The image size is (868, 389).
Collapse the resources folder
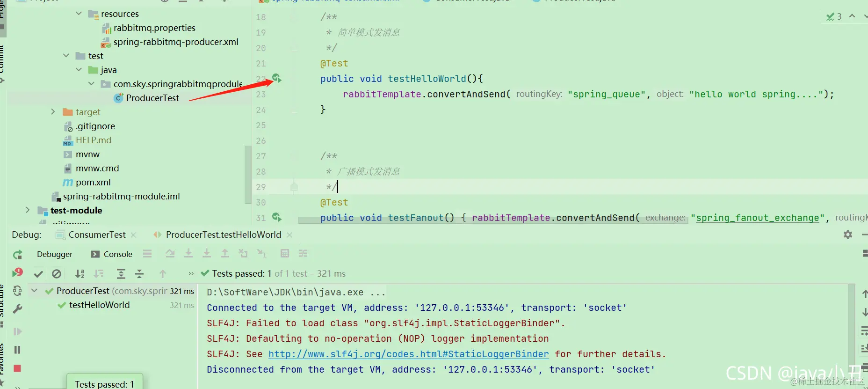tap(79, 14)
